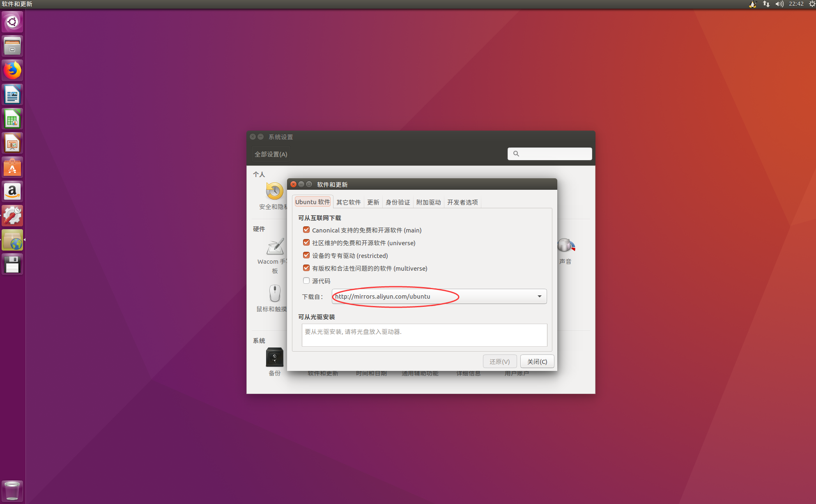Click the 关闭(C) button

click(x=537, y=361)
